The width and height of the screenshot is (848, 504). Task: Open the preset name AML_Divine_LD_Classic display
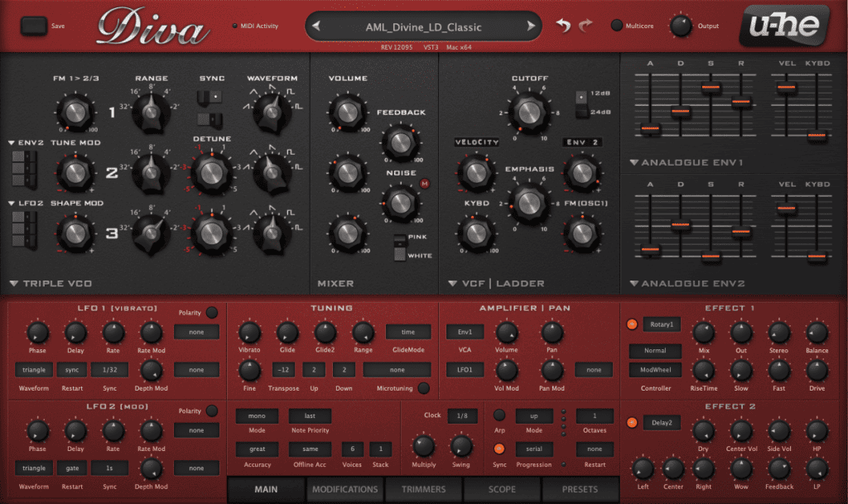(423, 27)
